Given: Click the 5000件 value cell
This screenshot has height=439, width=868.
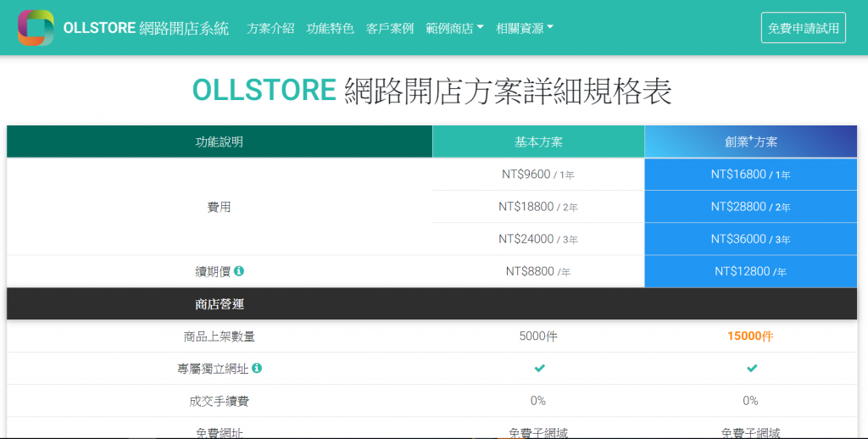Looking at the screenshot, I should coord(538,336).
